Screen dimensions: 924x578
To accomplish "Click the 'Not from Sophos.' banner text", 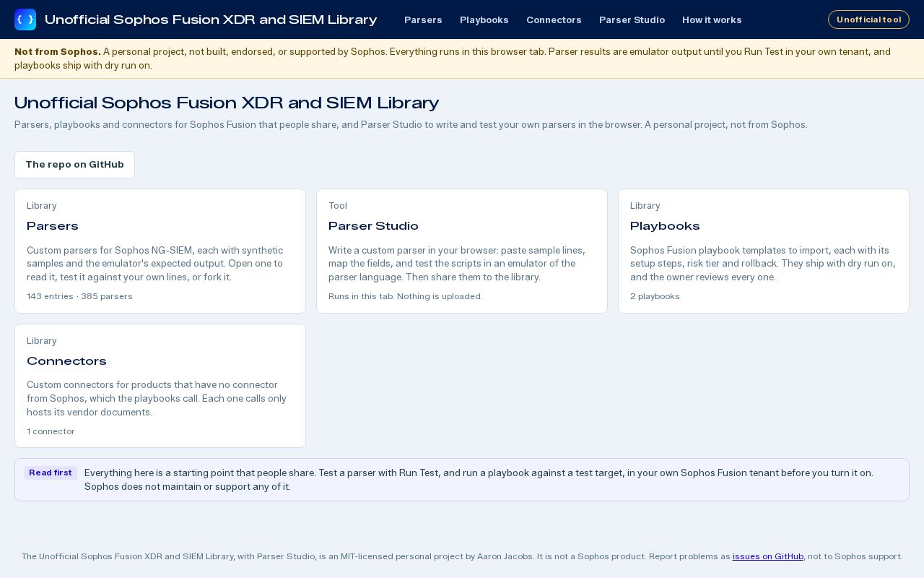I will 58,52.
